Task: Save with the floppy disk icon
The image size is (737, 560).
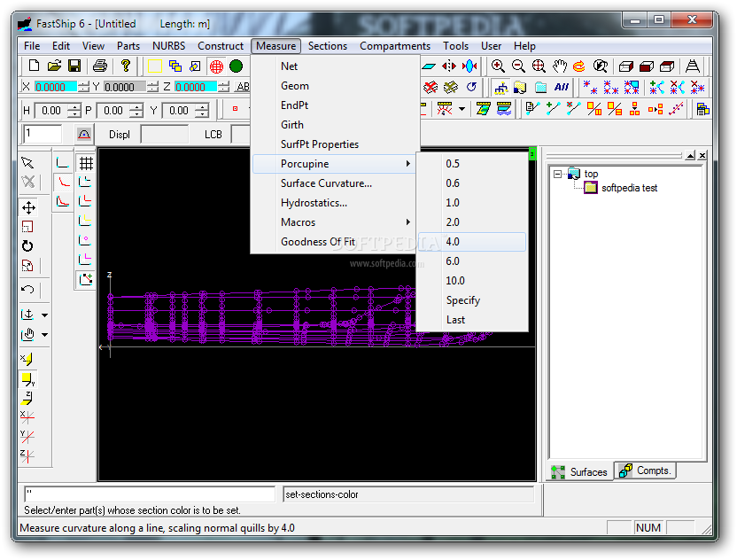Action: [74, 66]
